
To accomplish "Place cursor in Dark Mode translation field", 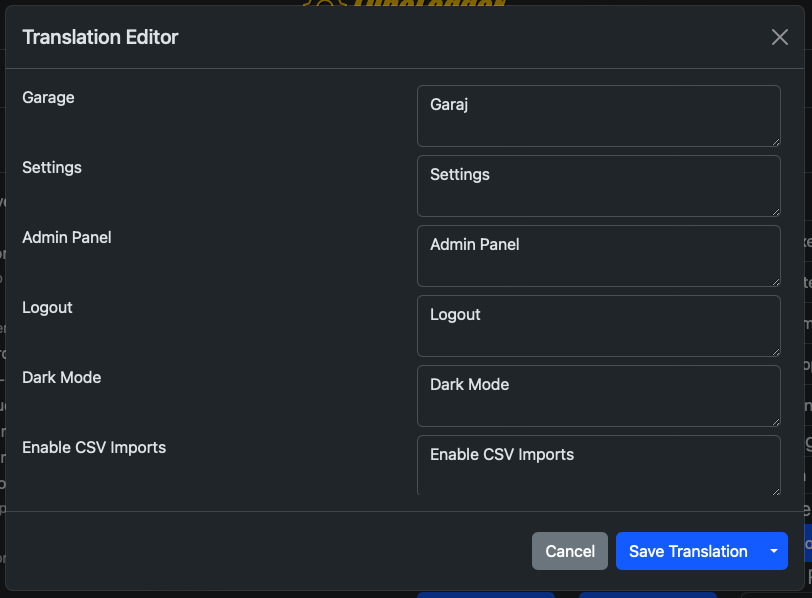I will [x=598, y=395].
